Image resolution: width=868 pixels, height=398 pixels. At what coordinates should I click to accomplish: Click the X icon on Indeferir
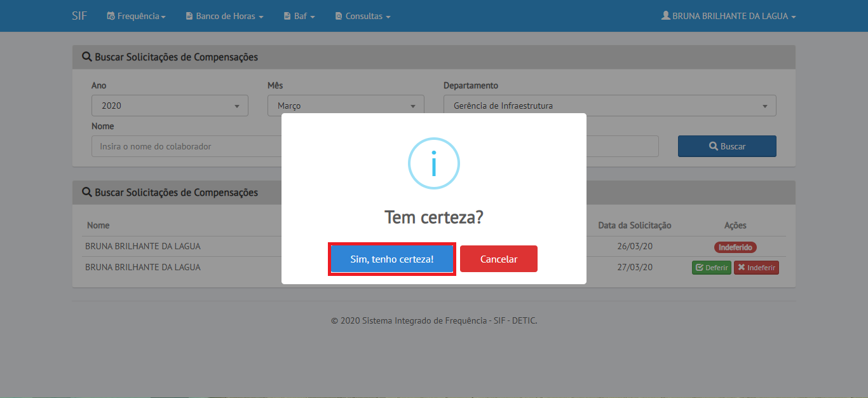741,268
